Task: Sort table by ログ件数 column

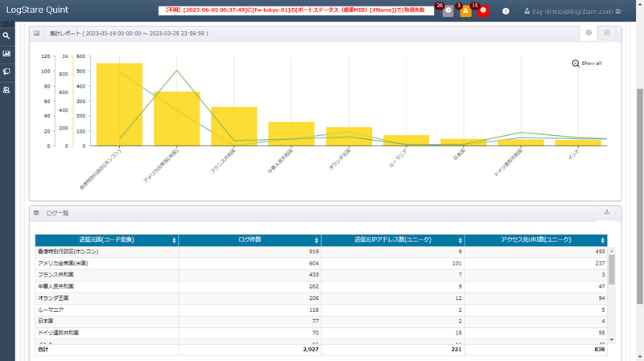Action: 250,240
